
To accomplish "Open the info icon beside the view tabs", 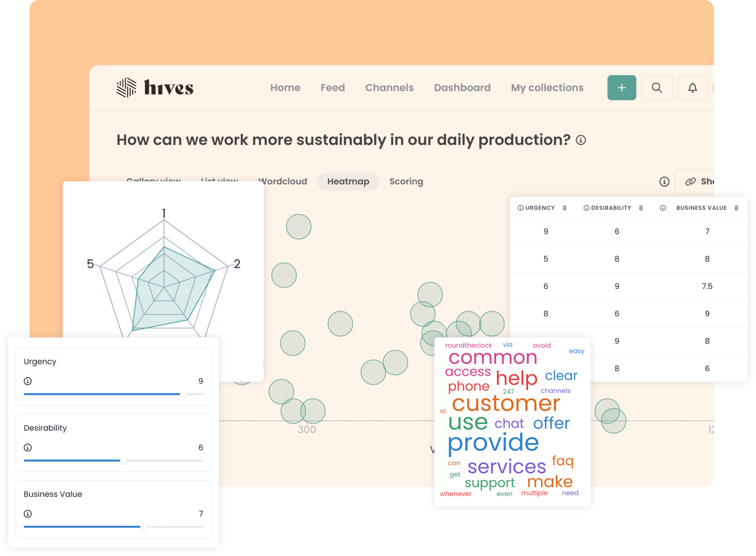I will [664, 181].
